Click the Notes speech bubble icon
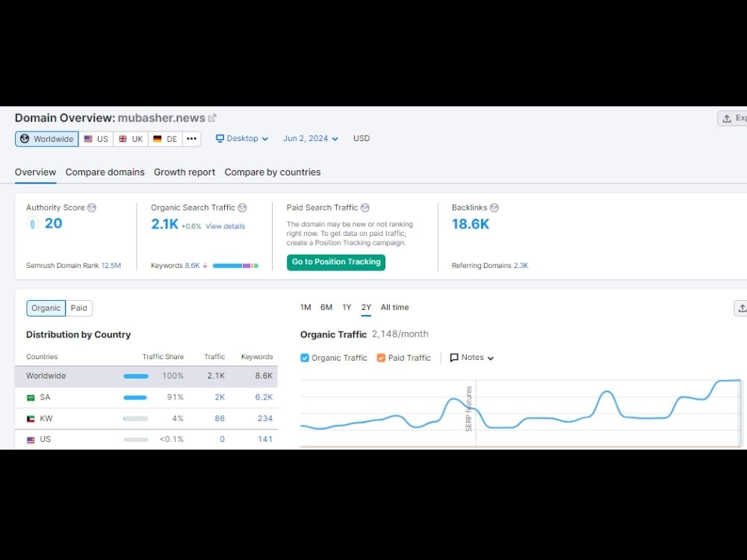The height and width of the screenshot is (560, 747). coord(454,358)
